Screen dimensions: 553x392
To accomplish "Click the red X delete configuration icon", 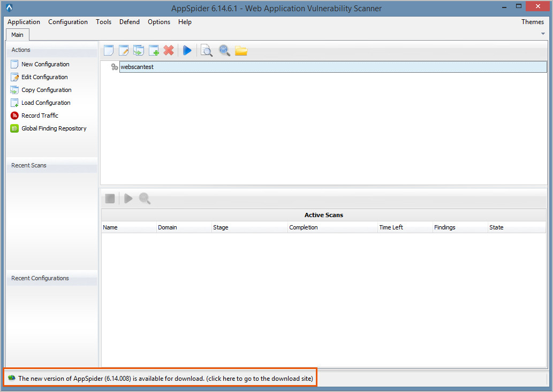I will coord(169,50).
